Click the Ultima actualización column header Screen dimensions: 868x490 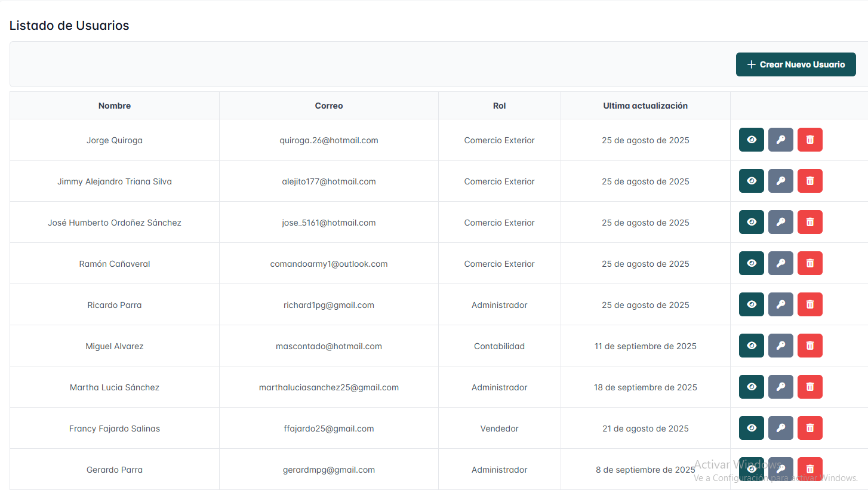point(645,106)
